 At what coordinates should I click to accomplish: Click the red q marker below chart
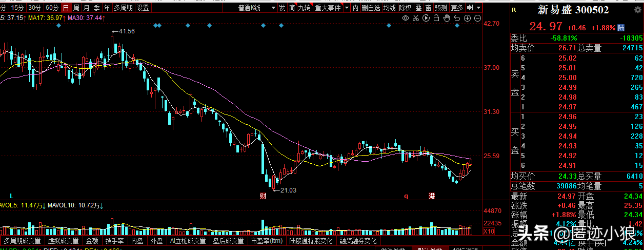click(x=406, y=196)
